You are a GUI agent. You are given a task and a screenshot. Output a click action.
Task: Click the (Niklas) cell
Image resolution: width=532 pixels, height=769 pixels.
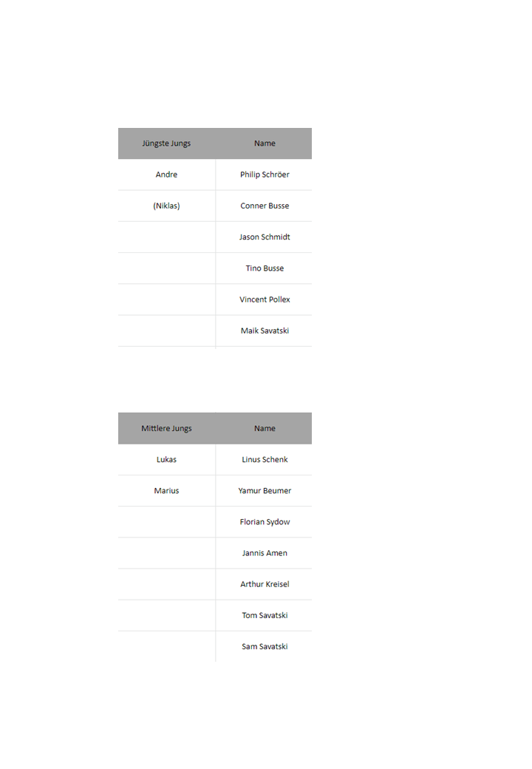[x=166, y=206]
